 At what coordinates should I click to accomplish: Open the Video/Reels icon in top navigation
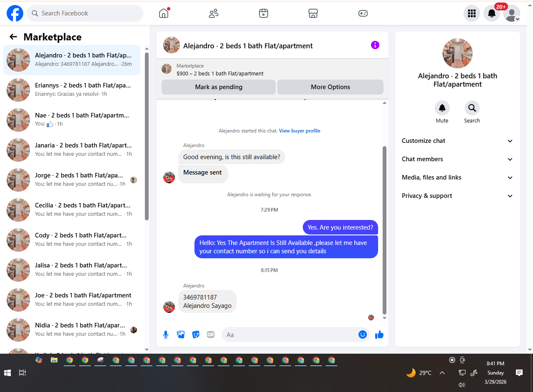pos(263,13)
